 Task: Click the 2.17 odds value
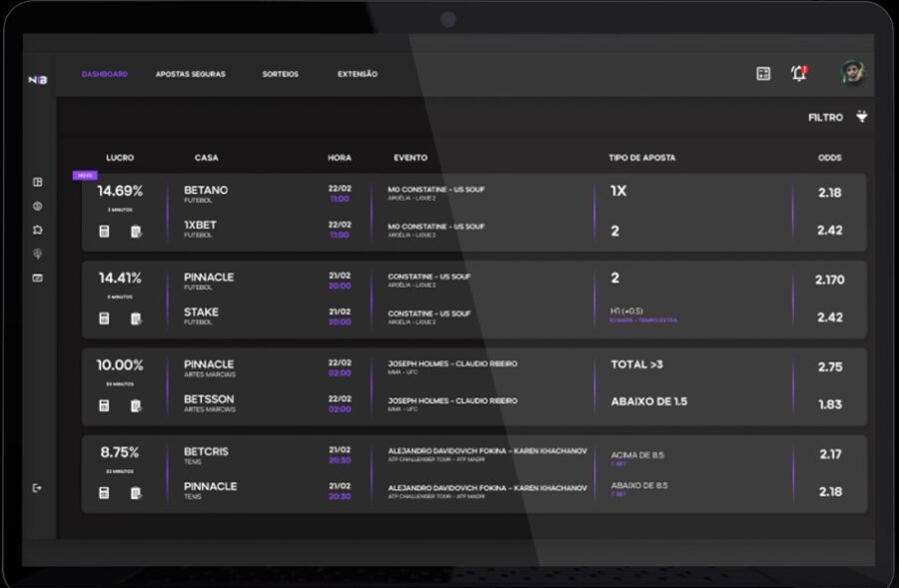(830, 454)
